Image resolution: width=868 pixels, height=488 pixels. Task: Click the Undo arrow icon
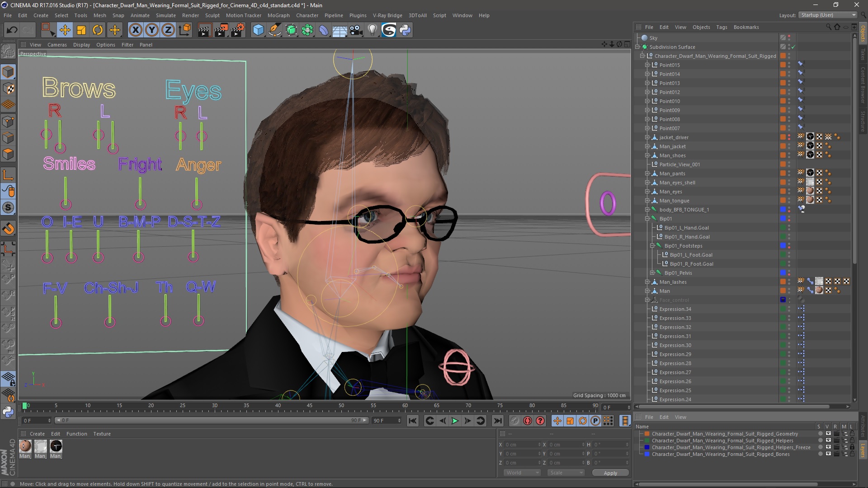click(12, 30)
